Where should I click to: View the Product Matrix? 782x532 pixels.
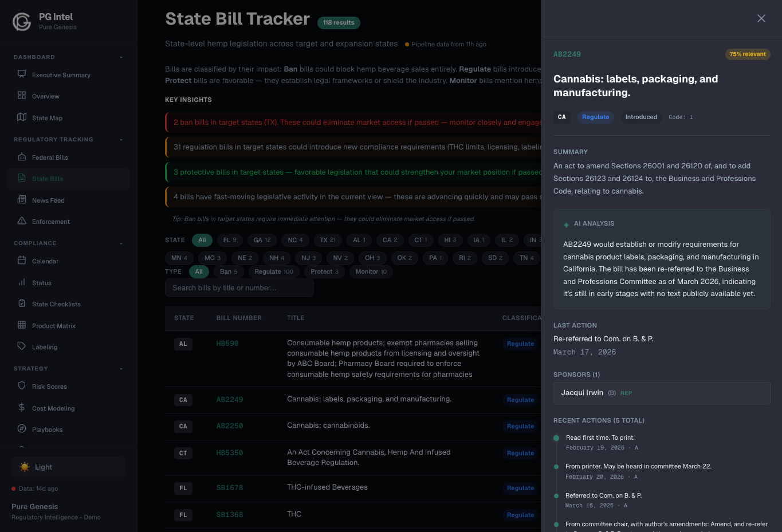coord(54,325)
